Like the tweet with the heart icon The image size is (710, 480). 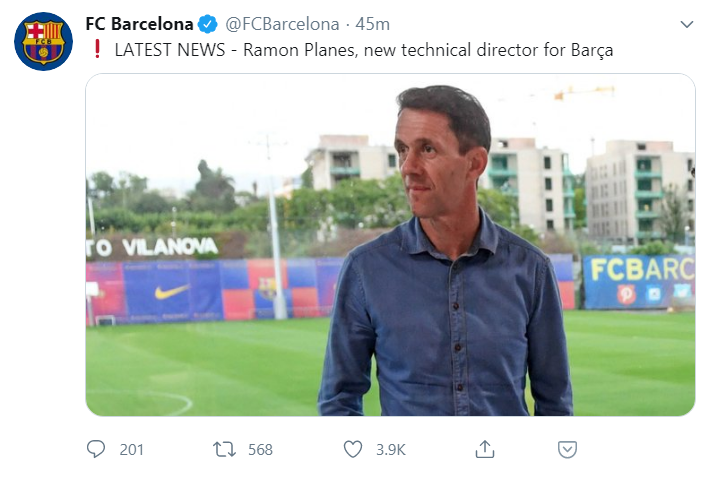pos(353,449)
